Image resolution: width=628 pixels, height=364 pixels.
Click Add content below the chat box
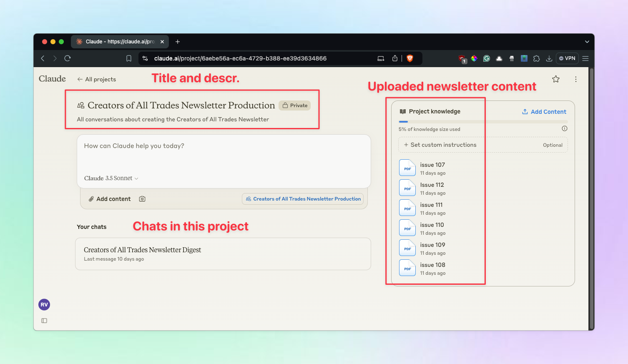(110, 199)
